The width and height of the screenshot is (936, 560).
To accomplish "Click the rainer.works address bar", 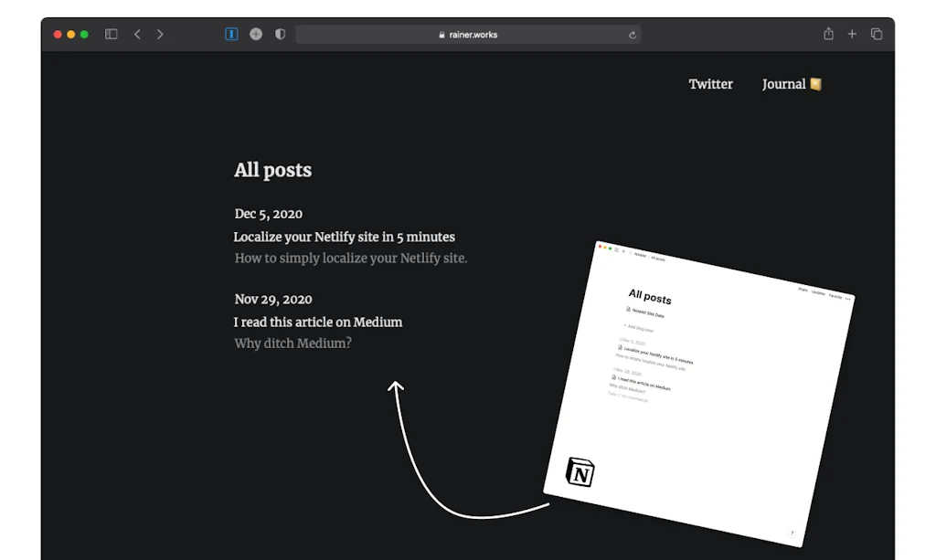I will point(468,35).
